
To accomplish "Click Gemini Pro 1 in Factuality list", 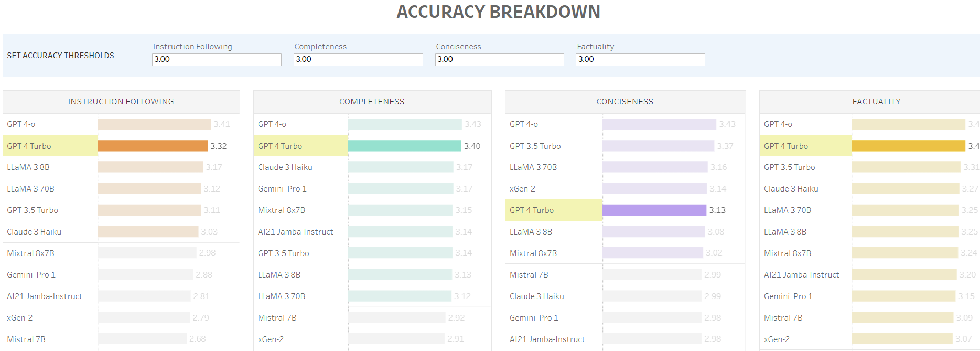I will (x=788, y=296).
